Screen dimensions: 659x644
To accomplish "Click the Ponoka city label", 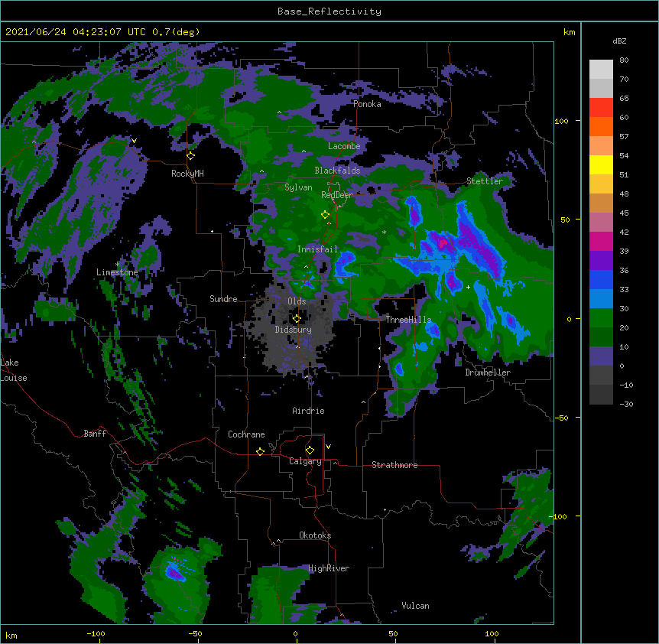I will click(x=367, y=104).
